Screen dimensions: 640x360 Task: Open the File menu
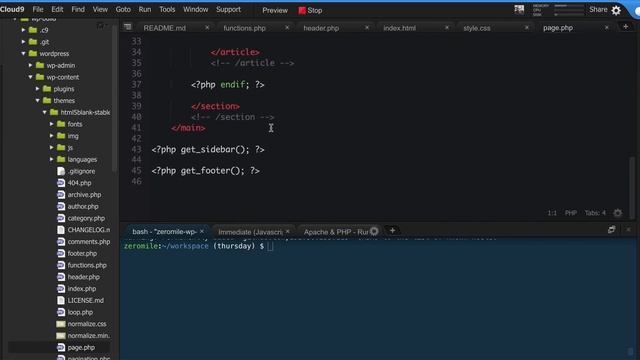38,9
